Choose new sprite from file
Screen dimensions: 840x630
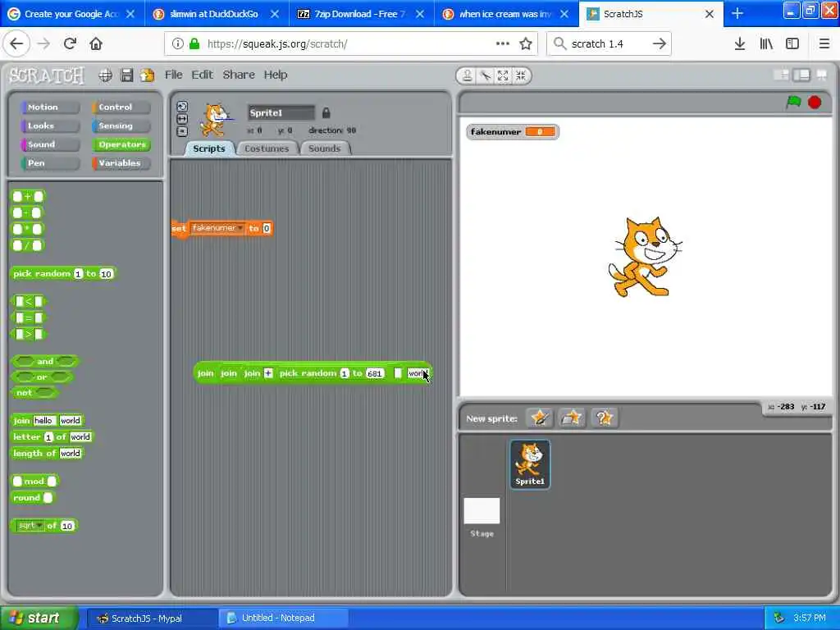coord(572,418)
